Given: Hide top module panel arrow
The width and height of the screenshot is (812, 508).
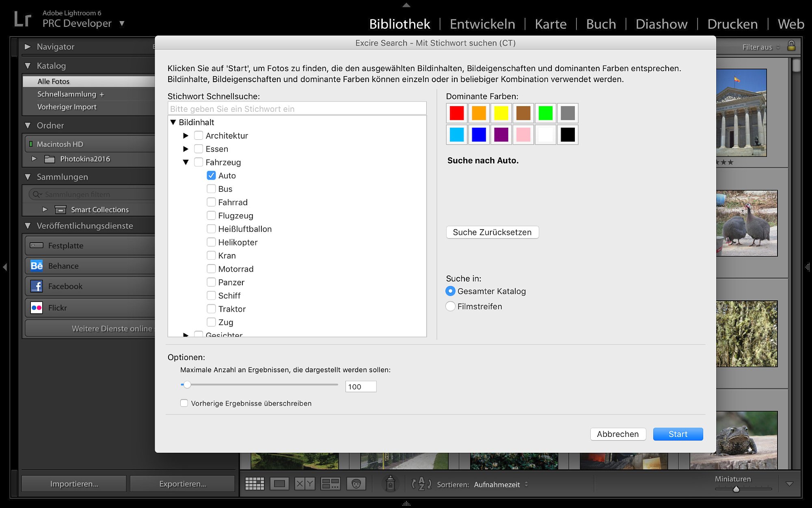Looking at the screenshot, I should point(406,5).
